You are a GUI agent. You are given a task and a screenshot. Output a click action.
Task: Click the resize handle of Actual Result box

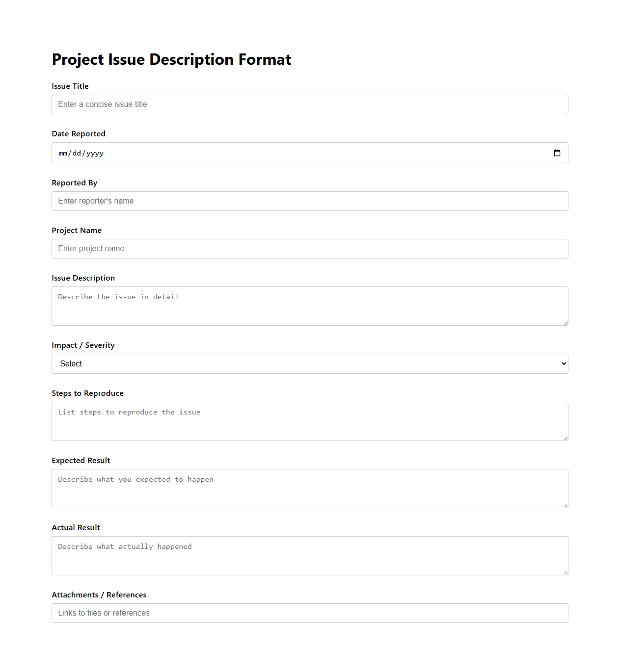pos(566,572)
